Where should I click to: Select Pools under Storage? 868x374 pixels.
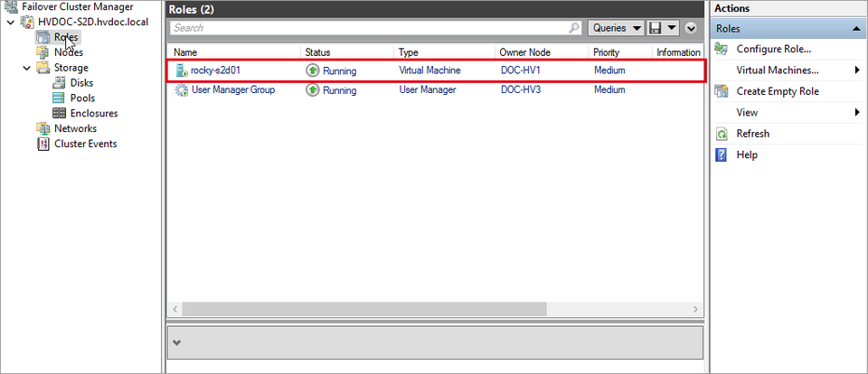(82, 98)
